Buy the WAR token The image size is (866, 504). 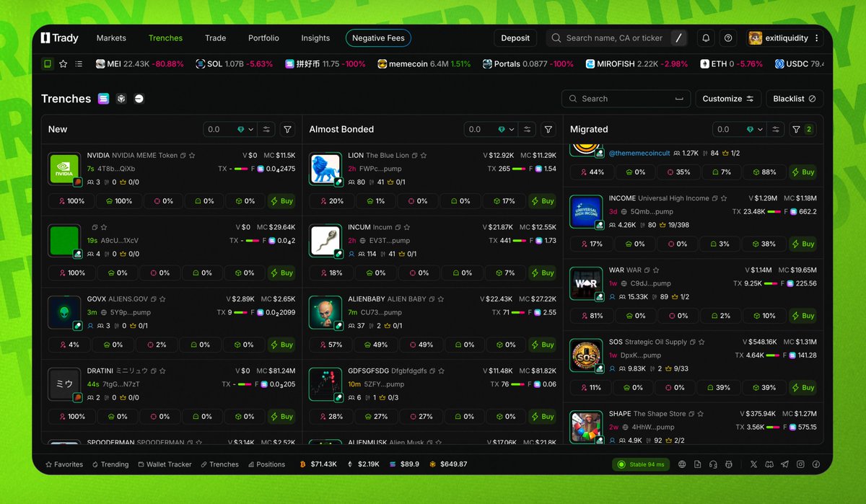click(x=802, y=316)
